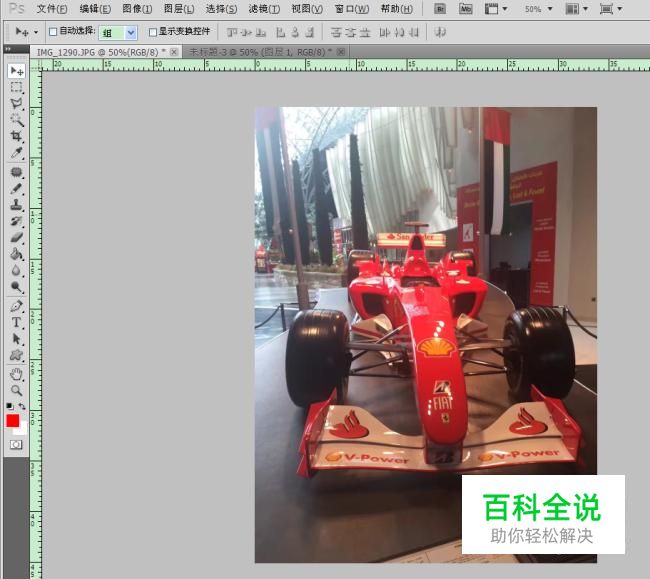Select the Clone Stamp tool
650x579 pixels.
click(x=16, y=205)
